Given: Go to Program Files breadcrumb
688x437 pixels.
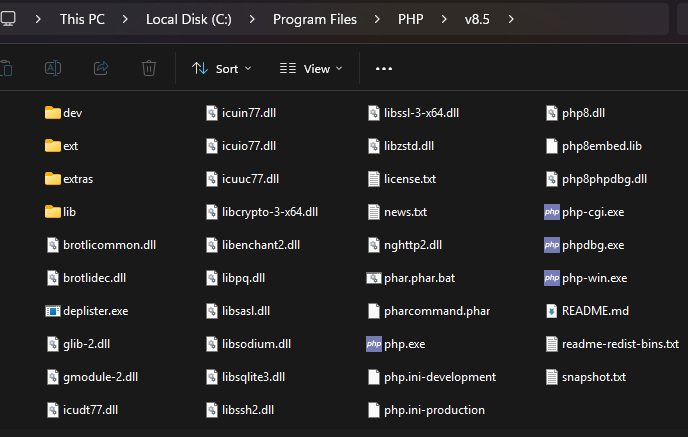Looking at the screenshot, I should tap(315, 19).
